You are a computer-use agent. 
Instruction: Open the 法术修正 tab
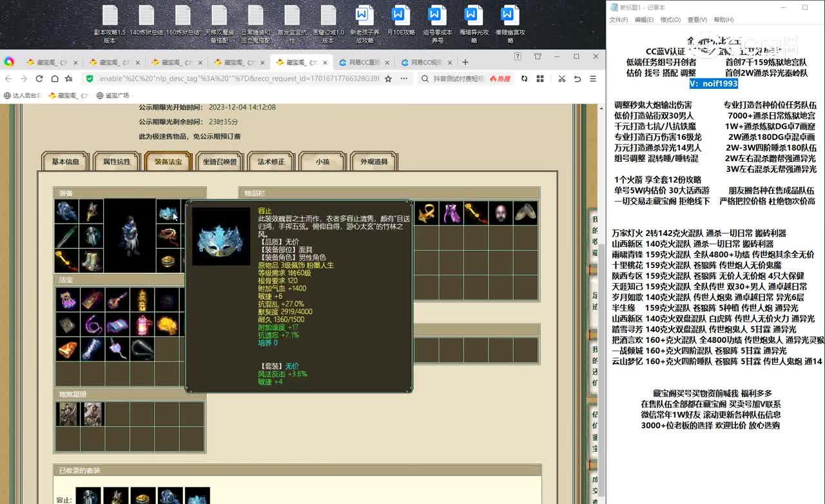[x=271, y=162]
